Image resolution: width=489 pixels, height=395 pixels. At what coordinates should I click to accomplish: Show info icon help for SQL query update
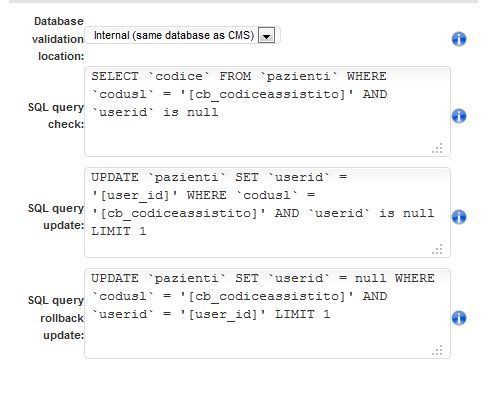(x=459, y=217)
